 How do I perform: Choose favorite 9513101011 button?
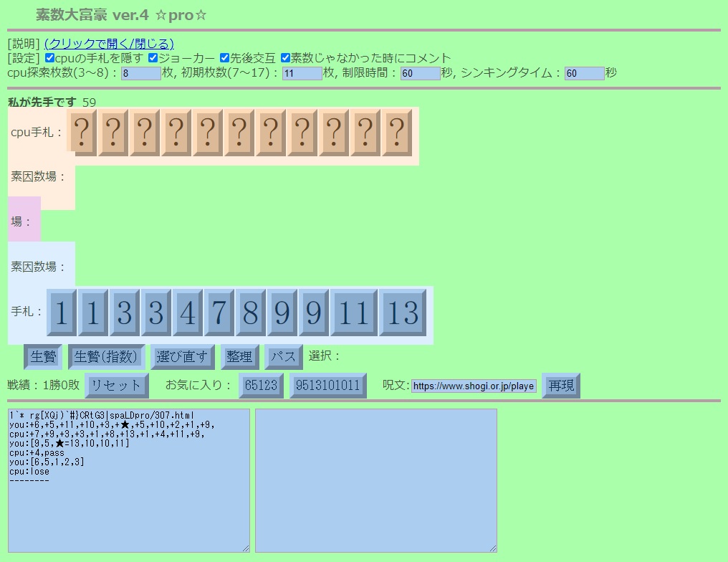coord(327,386)
